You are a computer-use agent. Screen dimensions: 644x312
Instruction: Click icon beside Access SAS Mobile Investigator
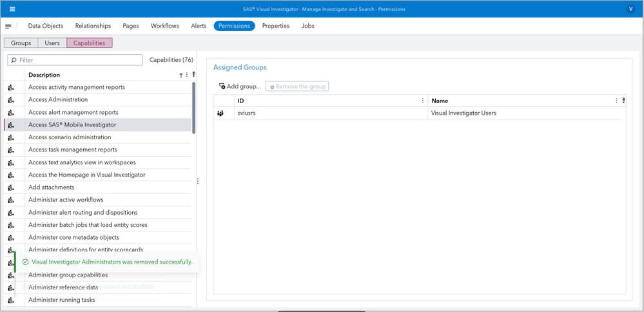click(11, 125)
